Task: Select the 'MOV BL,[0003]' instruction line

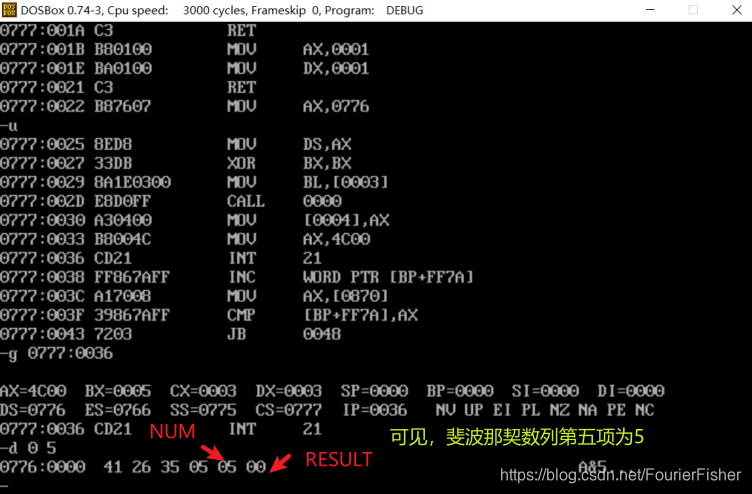Action: (194, 182)
